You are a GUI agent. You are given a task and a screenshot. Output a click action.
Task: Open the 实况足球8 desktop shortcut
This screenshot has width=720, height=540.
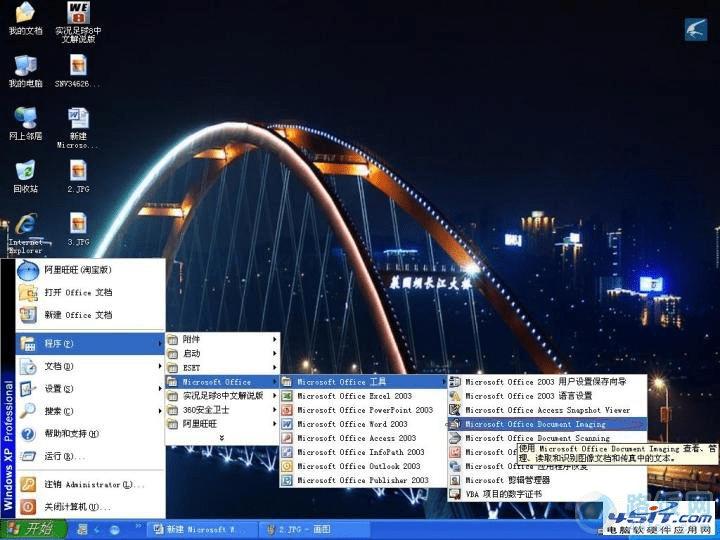coord(78,14)
